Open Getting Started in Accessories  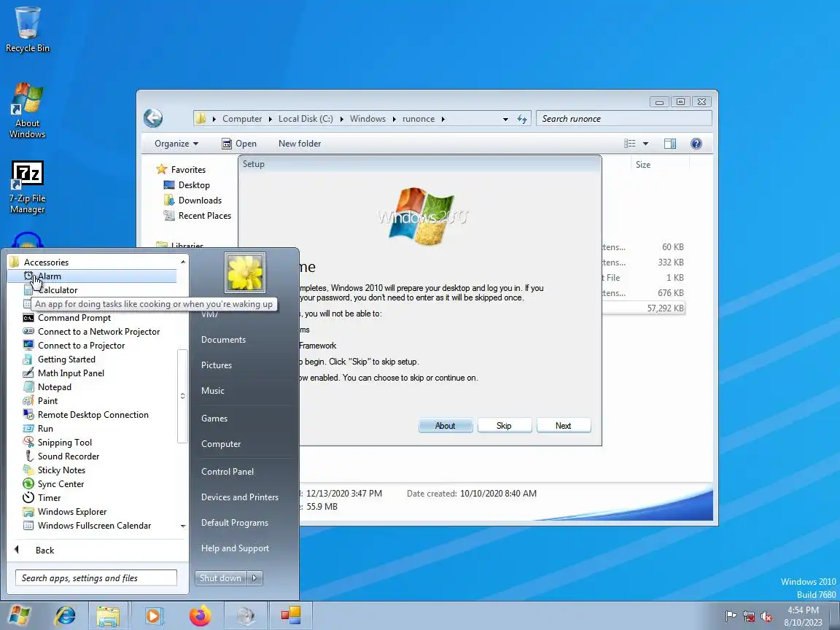pos(92,359)
